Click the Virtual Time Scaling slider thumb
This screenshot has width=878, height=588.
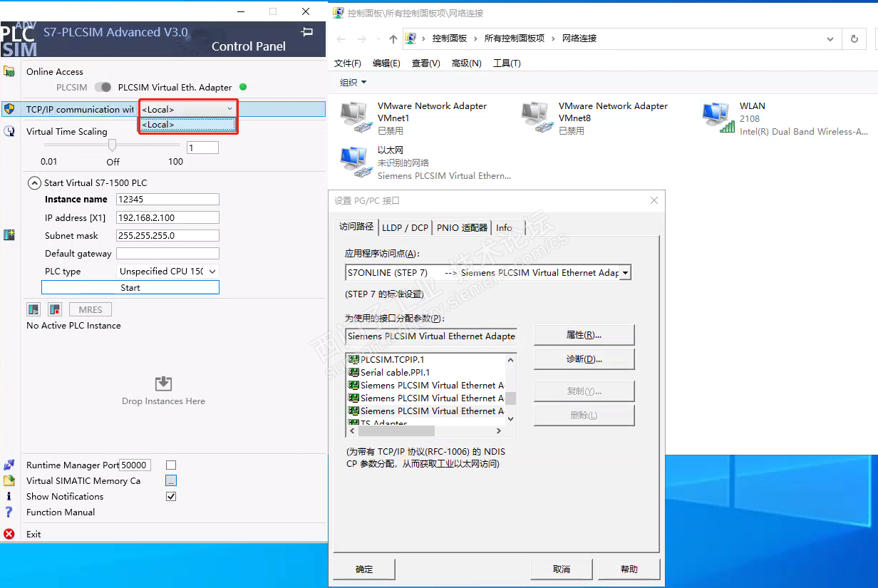click(x=112, y=145)
